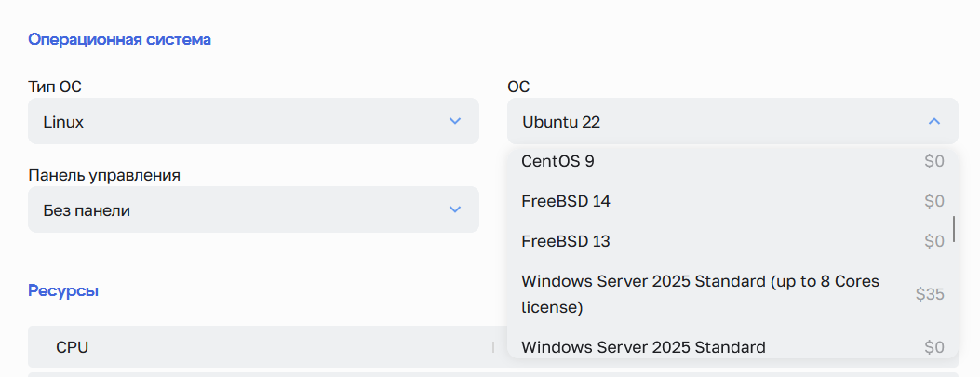
Task: Collapse the Ubuntu 22 dropdown via its arrow
Action: point(934,121)
